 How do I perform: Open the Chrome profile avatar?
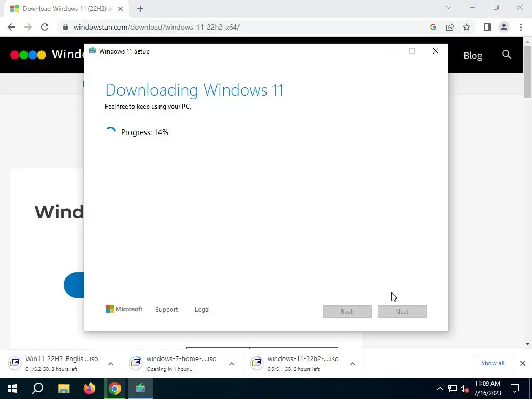tap(504, 27)
